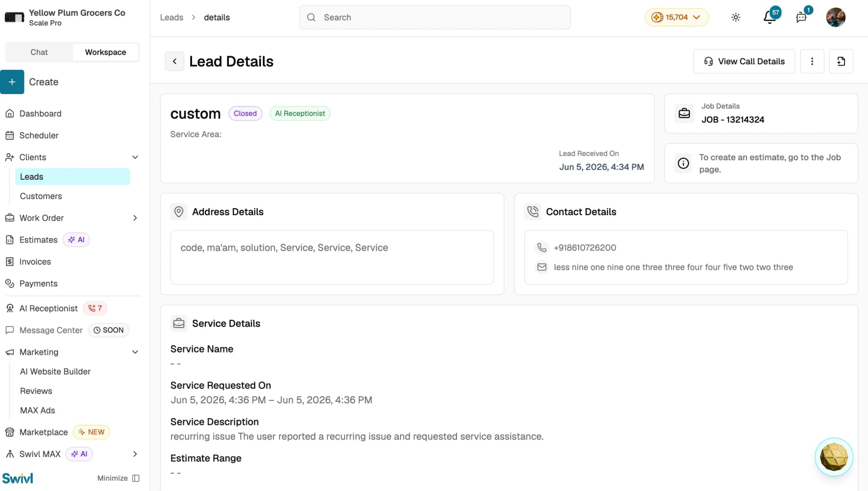The width and height of the screenshot is (868, 491).
Task: Click the blue plus Create icon
Action: (x=12, y=82)
